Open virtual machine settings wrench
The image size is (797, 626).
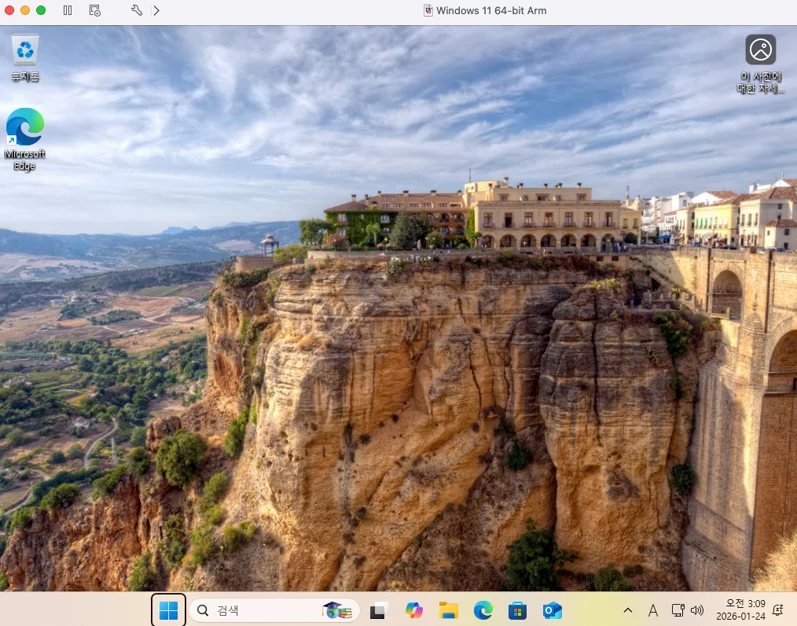coord(136,10)
